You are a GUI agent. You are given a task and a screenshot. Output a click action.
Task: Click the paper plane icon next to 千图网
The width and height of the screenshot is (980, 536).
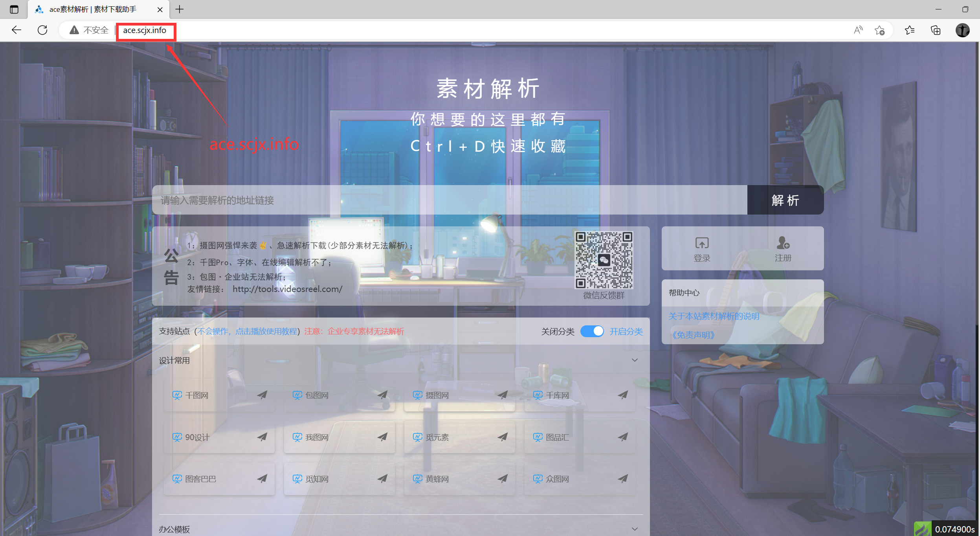pos(262,395)
